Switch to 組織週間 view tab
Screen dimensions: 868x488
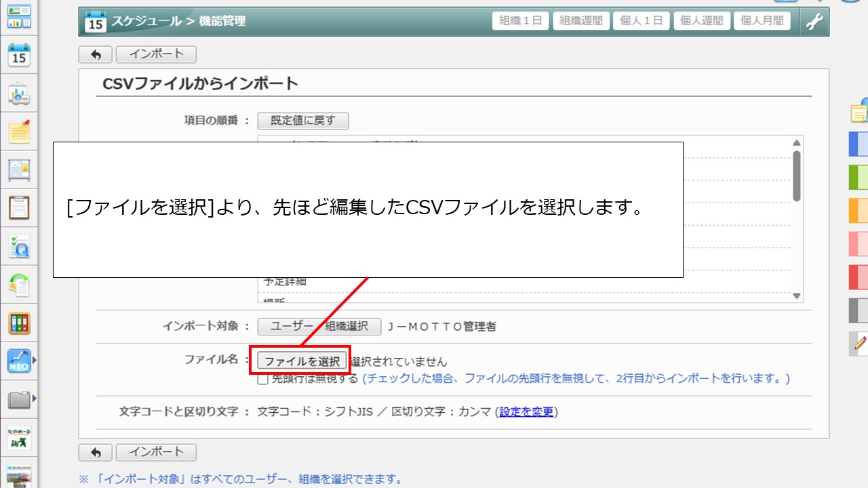click(x=581, y=21)
